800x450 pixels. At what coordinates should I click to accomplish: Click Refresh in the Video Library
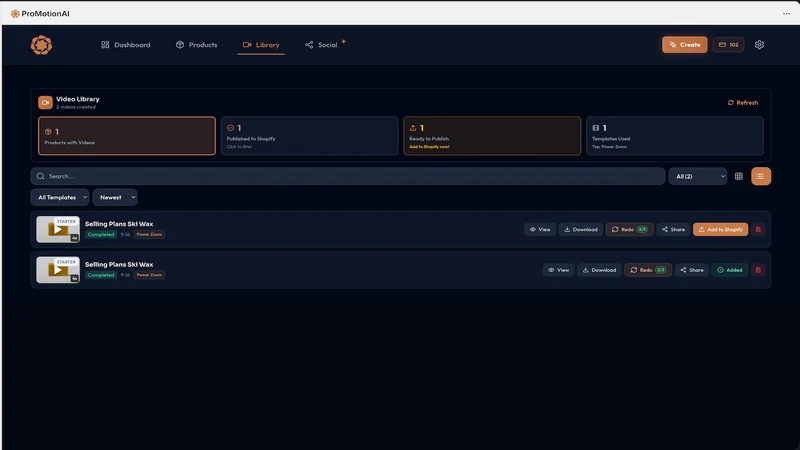[742, 103]
